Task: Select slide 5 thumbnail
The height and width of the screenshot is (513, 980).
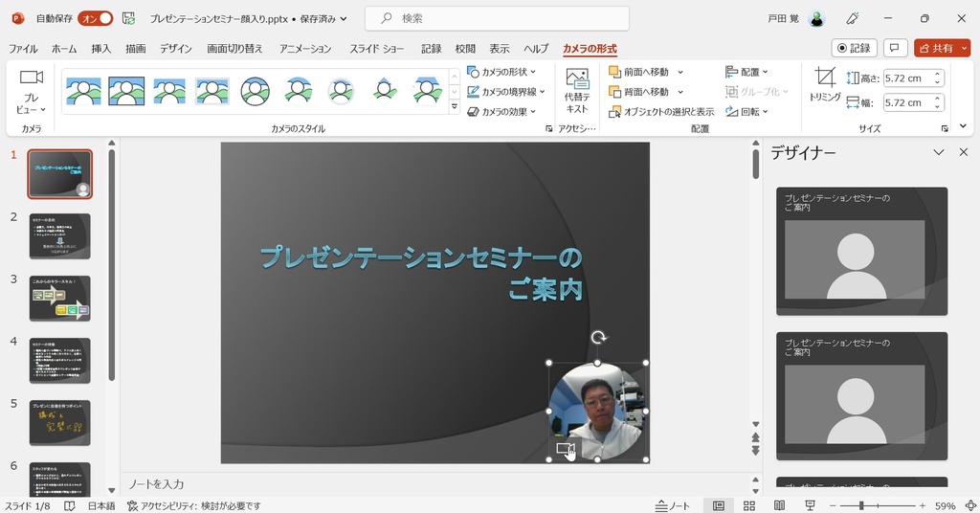Action: coord(60,423)
